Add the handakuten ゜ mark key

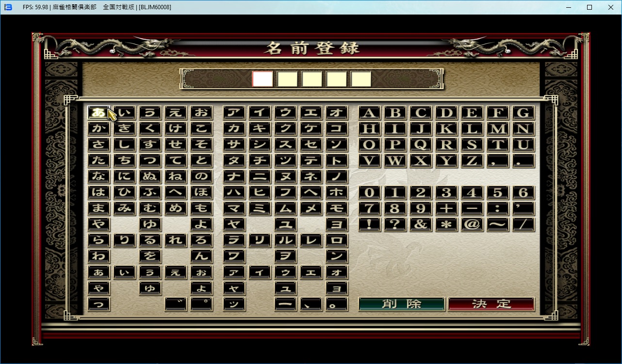[x=201, y=304]
